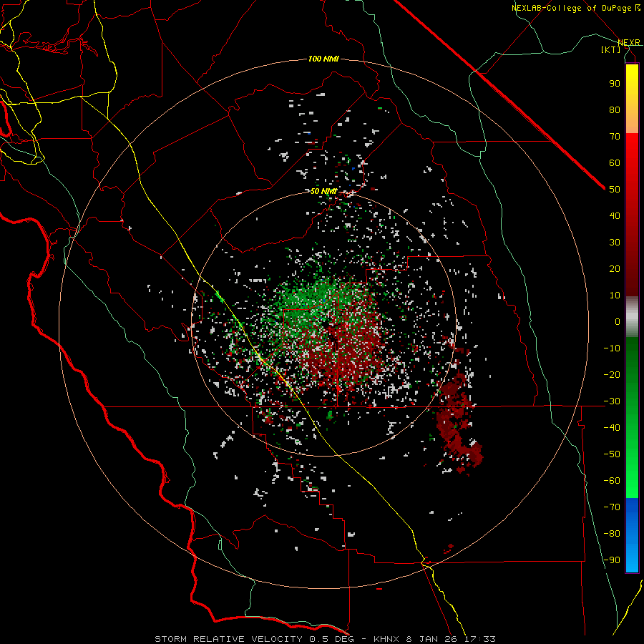
Task: Click the 50 NMI range ring label
Action: (x=323, y=191)
